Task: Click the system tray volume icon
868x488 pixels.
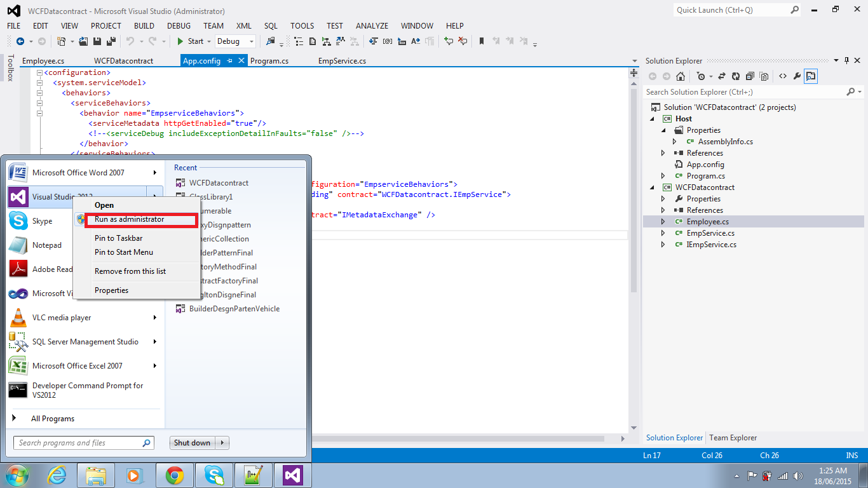Action: pyautogui.click(x=798, y=475)
